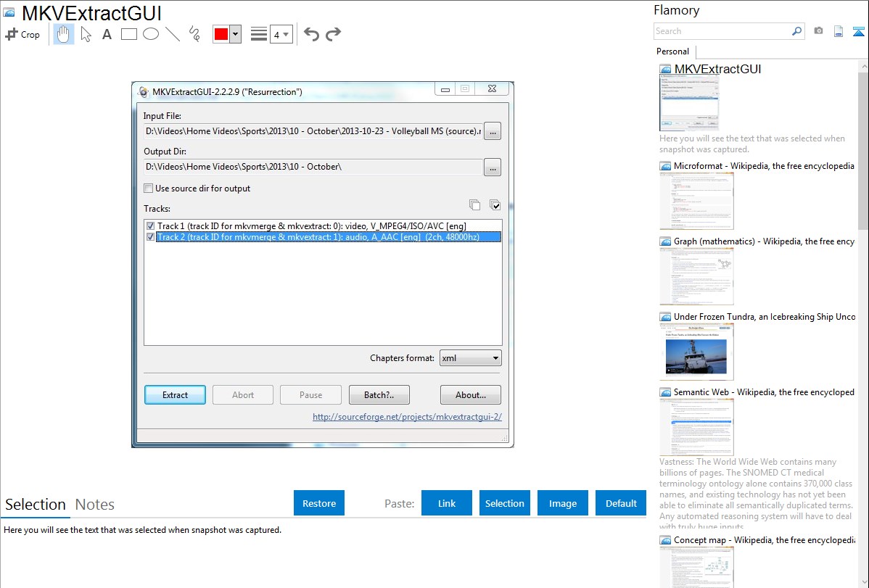Click the Flamory search magnifier icon
The height and width of the screenshot is (588, 869).
pos(796,31)
